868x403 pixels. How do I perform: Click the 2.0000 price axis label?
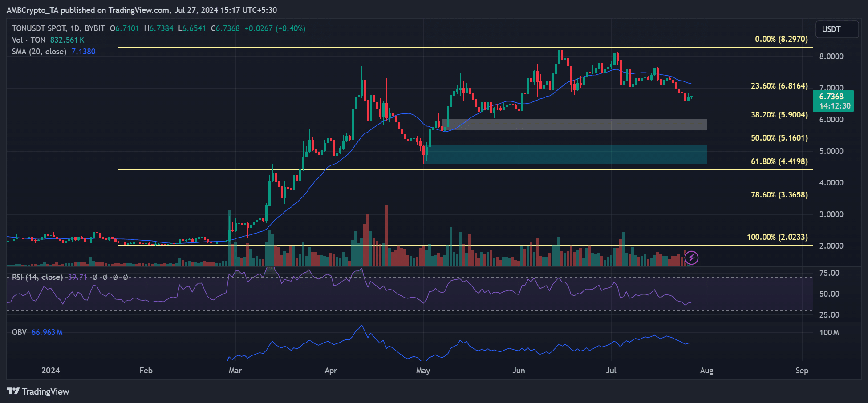831,246
